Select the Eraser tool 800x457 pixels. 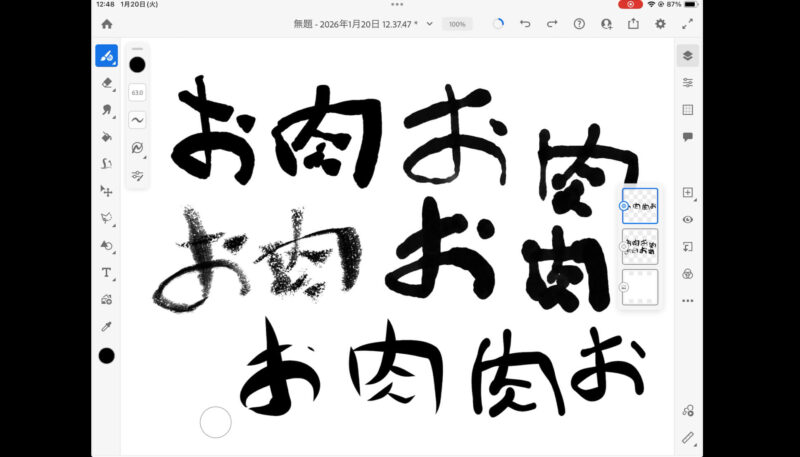(107, 83)
